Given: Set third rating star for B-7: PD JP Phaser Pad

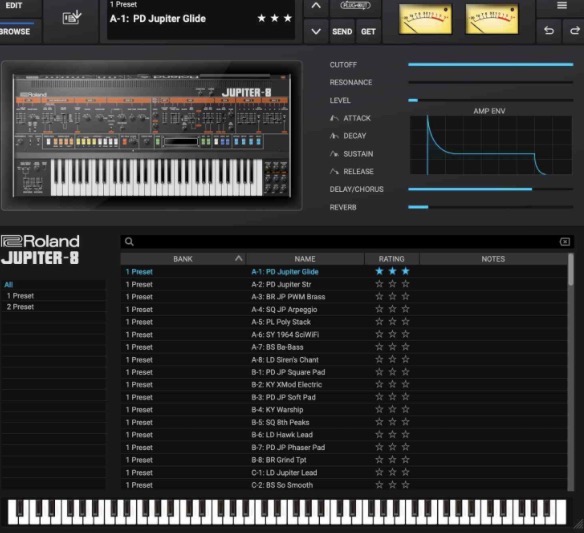Looking at the screenshot, I should 406,447.
